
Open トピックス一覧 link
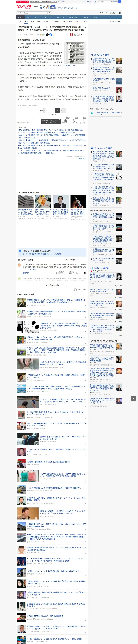(115, 21)
